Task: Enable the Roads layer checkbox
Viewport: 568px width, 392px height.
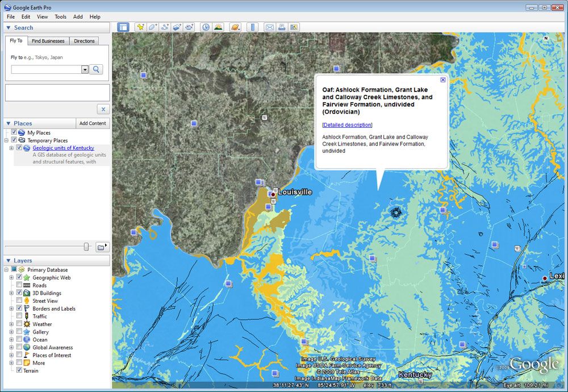Action: [x=19, y=285]
